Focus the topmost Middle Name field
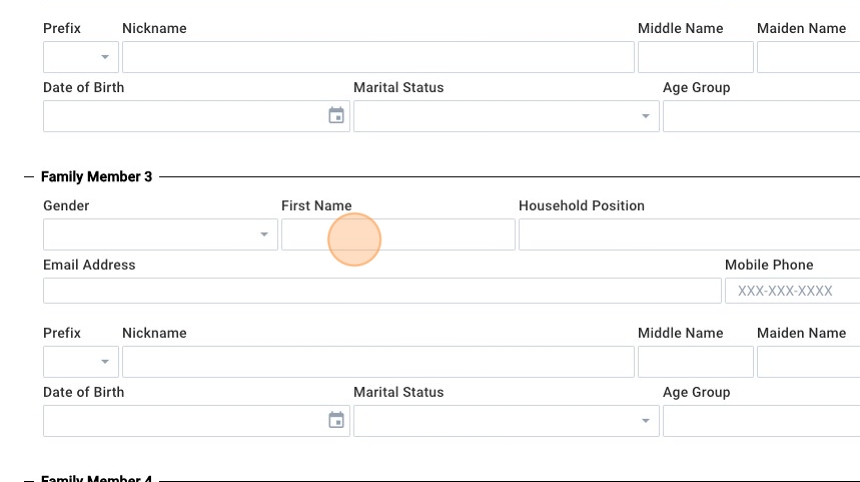The image size is (860, 482). click(695, 57)
